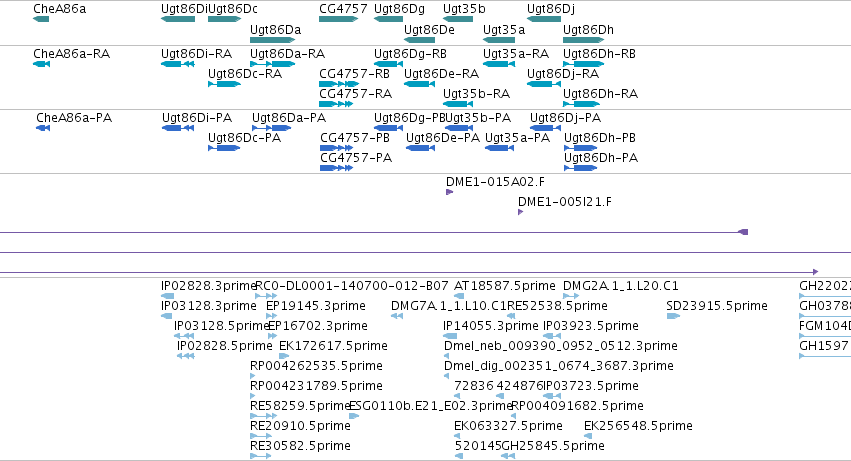Select the Ugt35b gene label
This screenshot has width=851, height=461.
point(464,9)
